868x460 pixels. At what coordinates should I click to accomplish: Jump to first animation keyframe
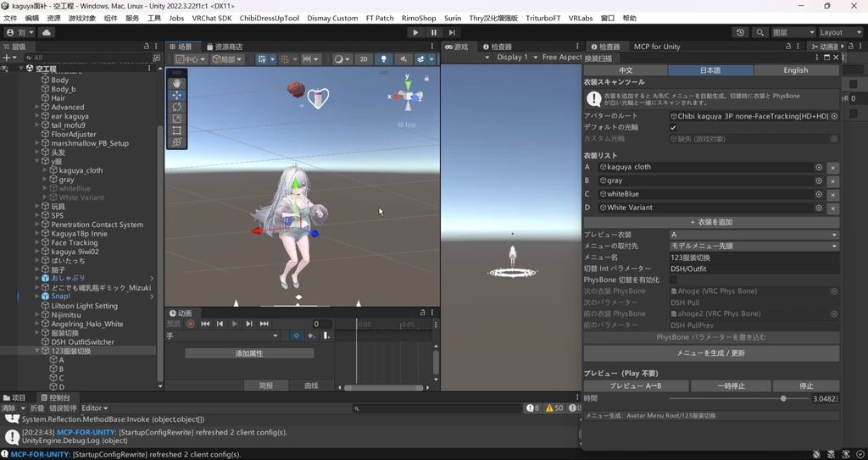(205, 324)
